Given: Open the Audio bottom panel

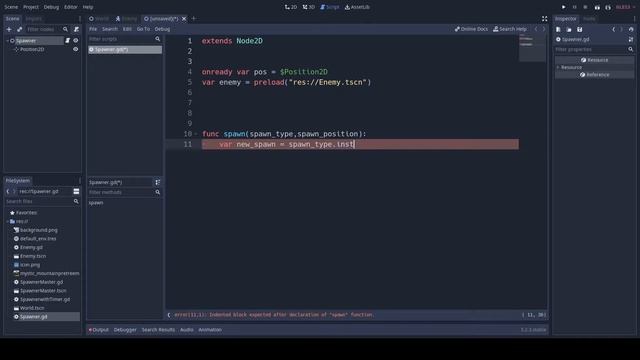Looking at the screenshot, I should [187, 330].
